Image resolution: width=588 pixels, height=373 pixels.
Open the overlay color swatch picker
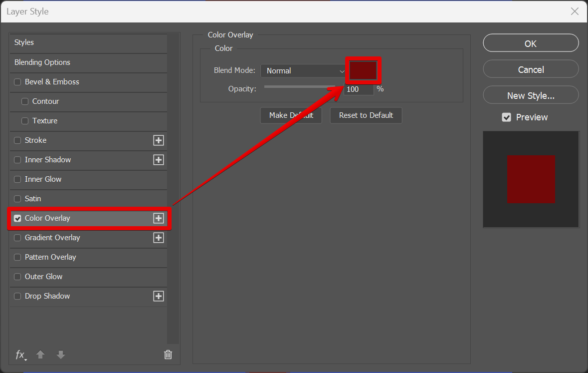pyautogui.click(x=363, y=70)
